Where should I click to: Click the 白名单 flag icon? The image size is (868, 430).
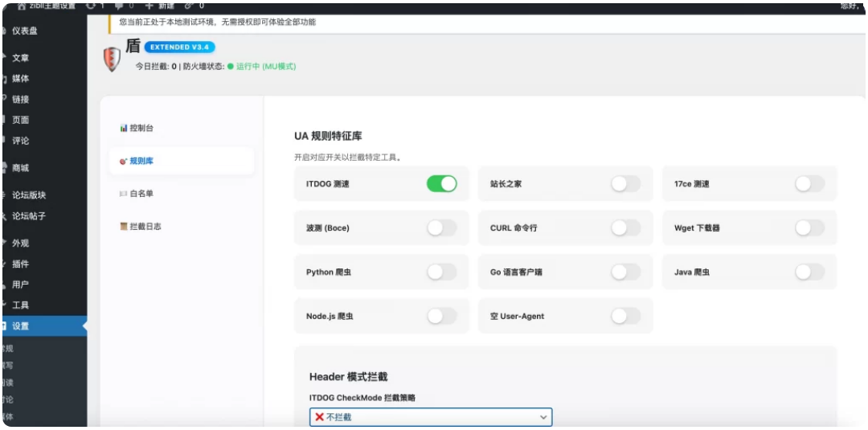pyautogui.click(x=123, y=194)
